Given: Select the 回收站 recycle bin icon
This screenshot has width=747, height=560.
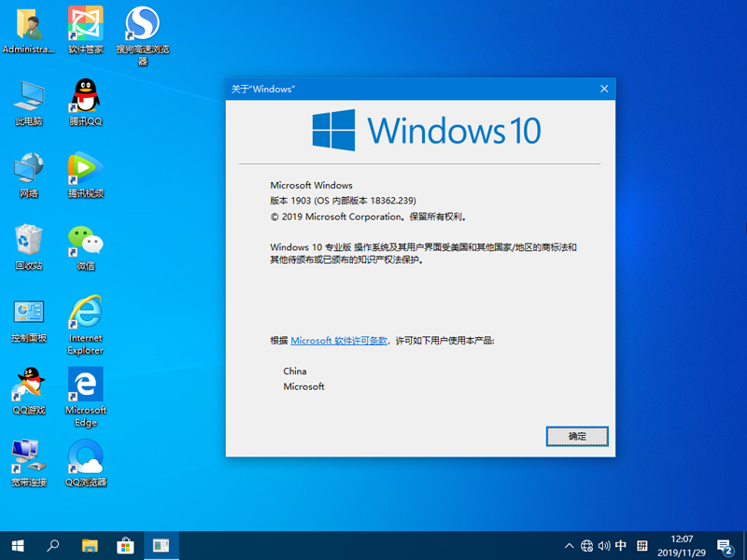Looking at the screenshot, I should 29,245.
